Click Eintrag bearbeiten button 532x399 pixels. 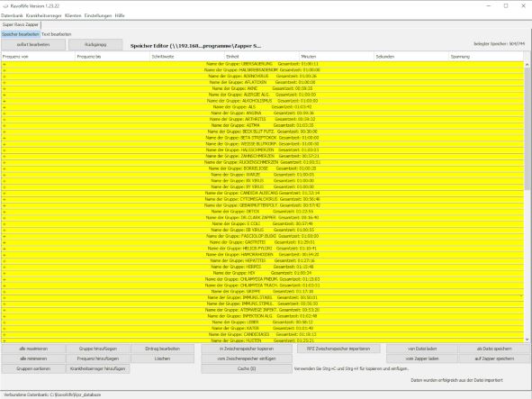[163, 349]
